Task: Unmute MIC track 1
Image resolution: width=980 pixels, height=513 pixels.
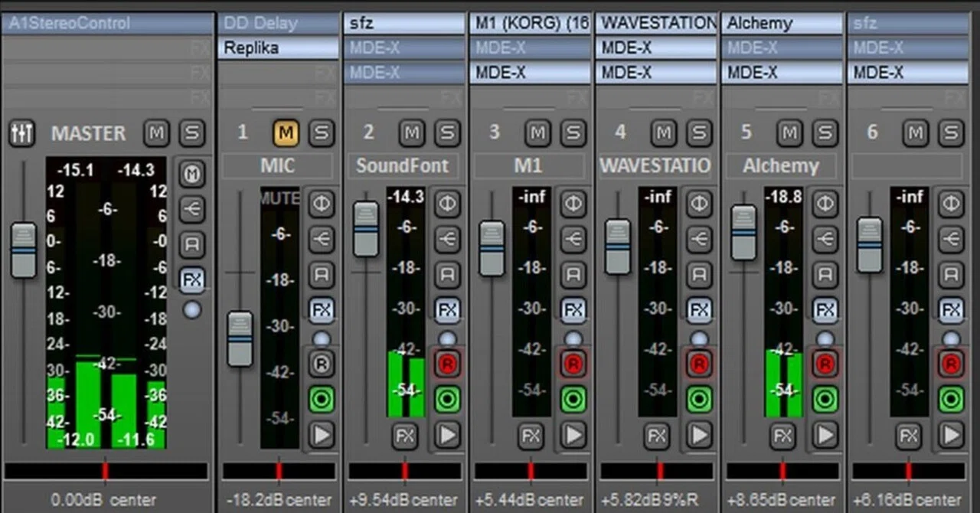Action: click(x=286, y=133)
